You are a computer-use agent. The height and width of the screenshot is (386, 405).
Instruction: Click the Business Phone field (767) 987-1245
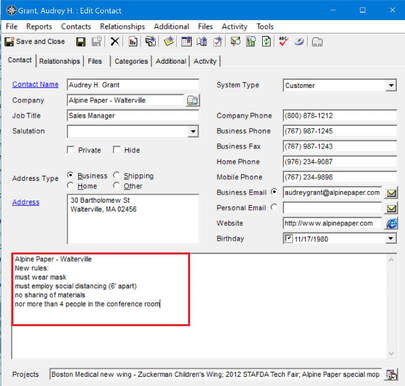click(x=340, y=131)
